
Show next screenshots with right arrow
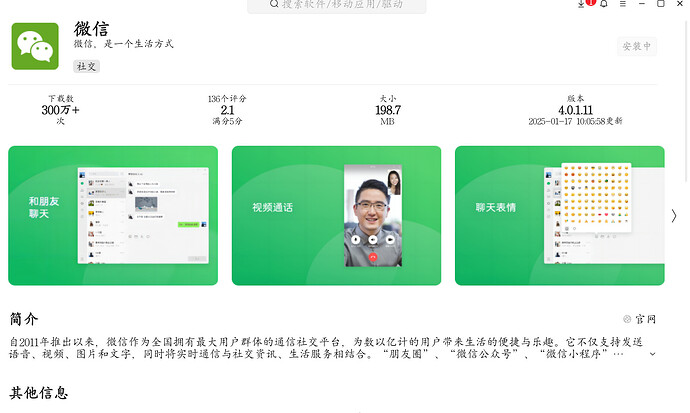click(674, 215)
